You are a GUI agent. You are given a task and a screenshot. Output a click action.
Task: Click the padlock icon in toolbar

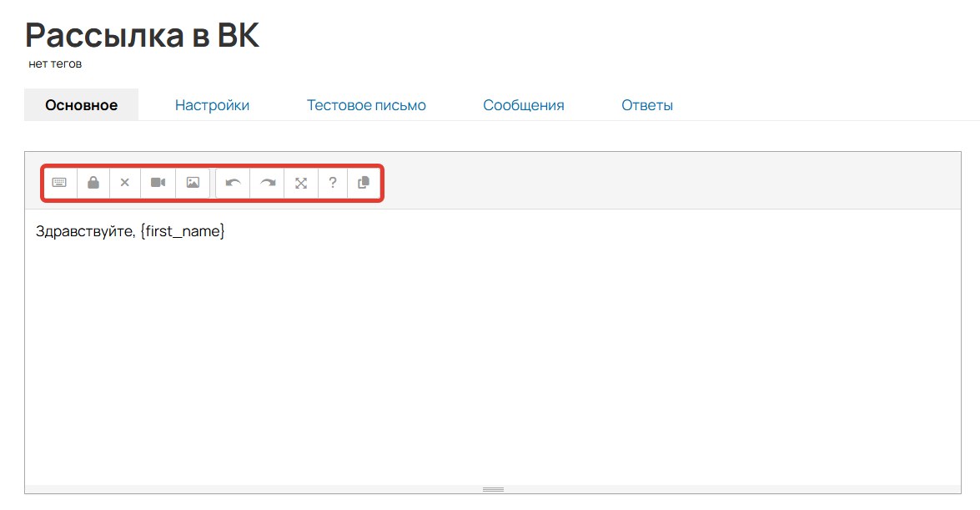coord(93,183)
